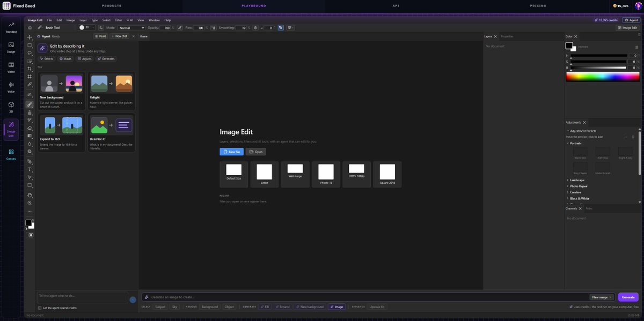Toggle pressure for opacity button

(180, 27)
